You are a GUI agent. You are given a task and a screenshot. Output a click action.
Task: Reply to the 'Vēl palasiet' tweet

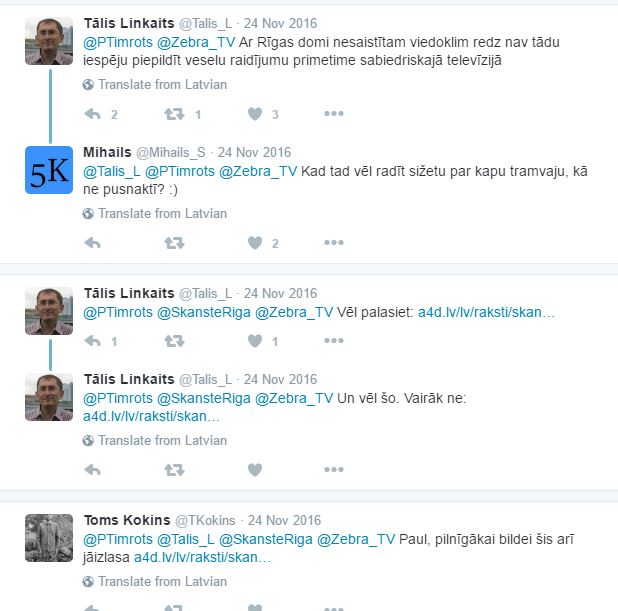(93, 341)
